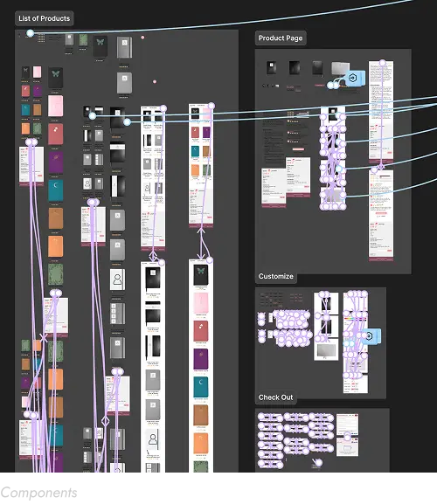Select the coral red notebook thumbnail

coord(56,134)
